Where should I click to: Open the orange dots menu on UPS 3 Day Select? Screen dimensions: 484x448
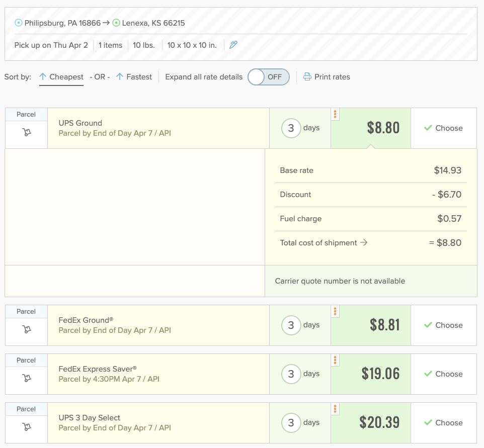[x=335, y=409]
